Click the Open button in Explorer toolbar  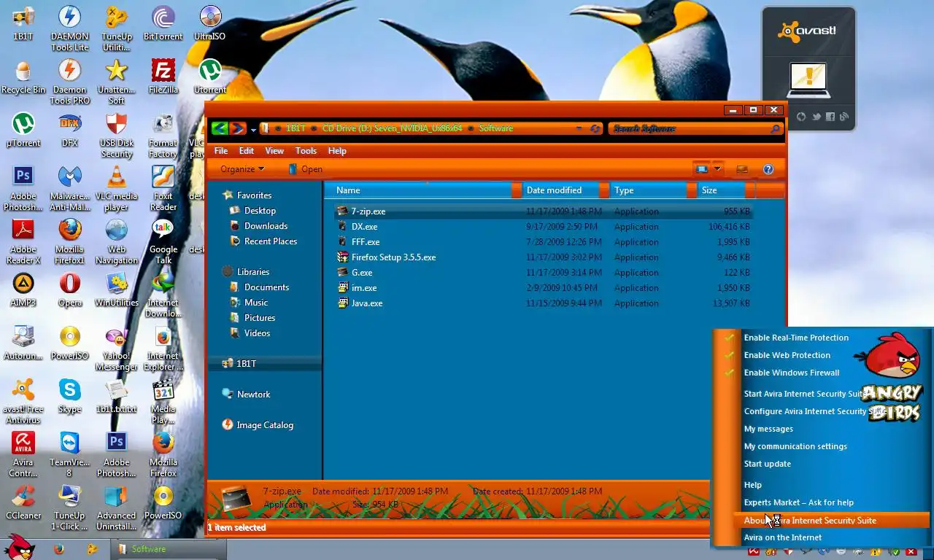[305, 169]
